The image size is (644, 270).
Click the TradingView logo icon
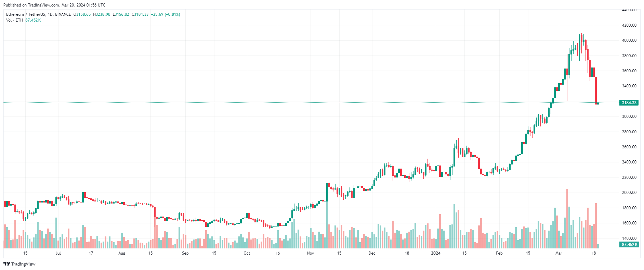tap(6, 264)
